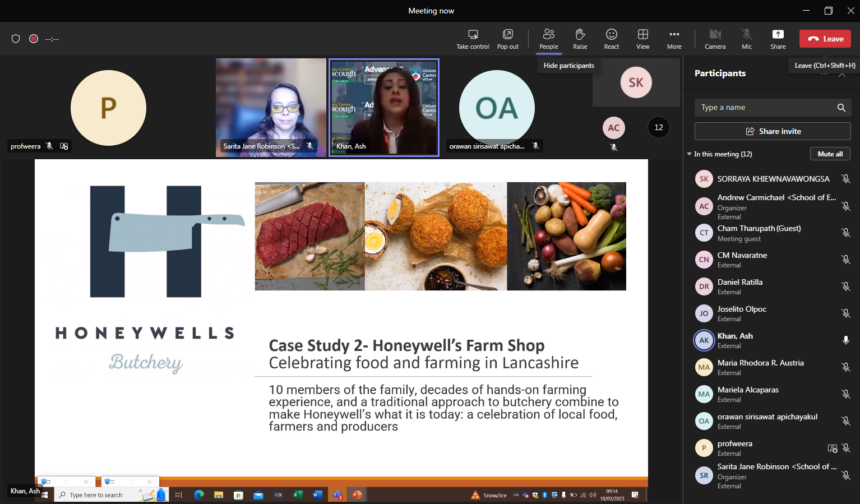
Task: Select the CT avatar for Cham Tharupath
Action: point(704,233)
